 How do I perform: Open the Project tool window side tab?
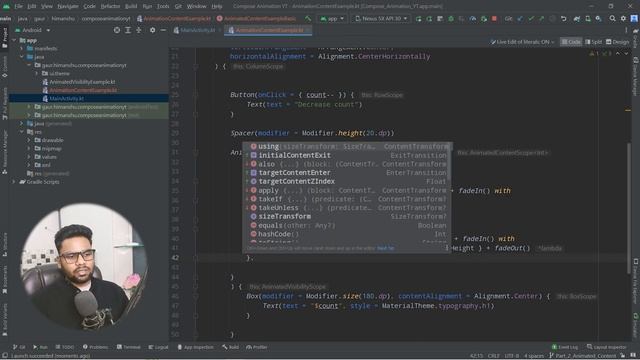pos(4,38)
